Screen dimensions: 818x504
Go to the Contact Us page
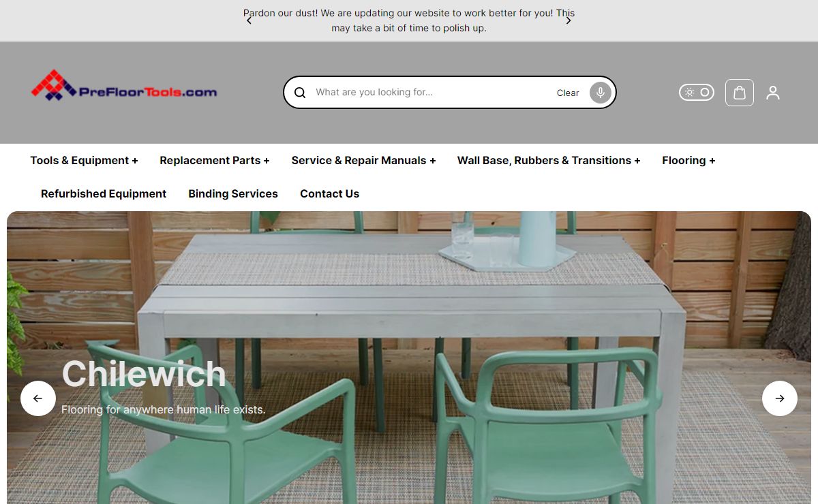(329, 194)
